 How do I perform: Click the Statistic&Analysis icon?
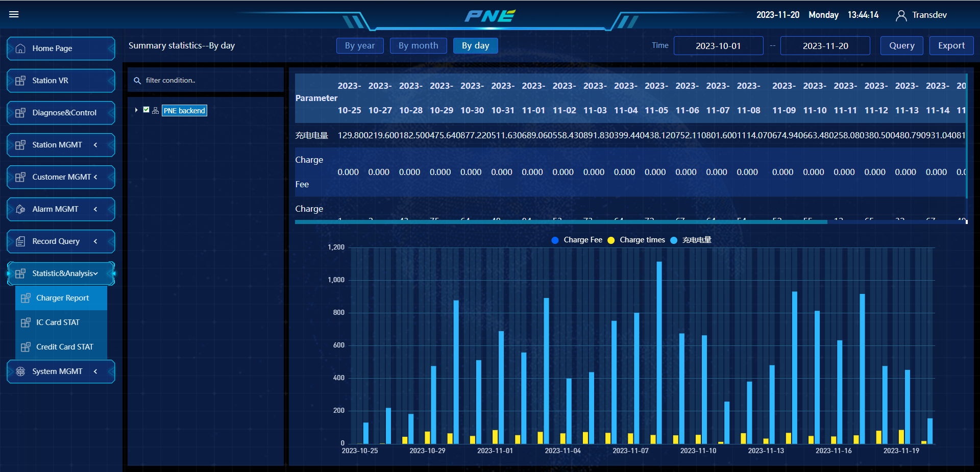point(20,274)
